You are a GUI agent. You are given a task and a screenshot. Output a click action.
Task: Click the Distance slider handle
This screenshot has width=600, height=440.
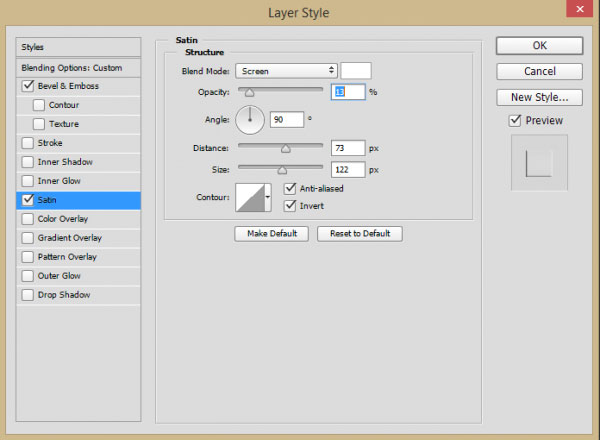coord(285,148)
